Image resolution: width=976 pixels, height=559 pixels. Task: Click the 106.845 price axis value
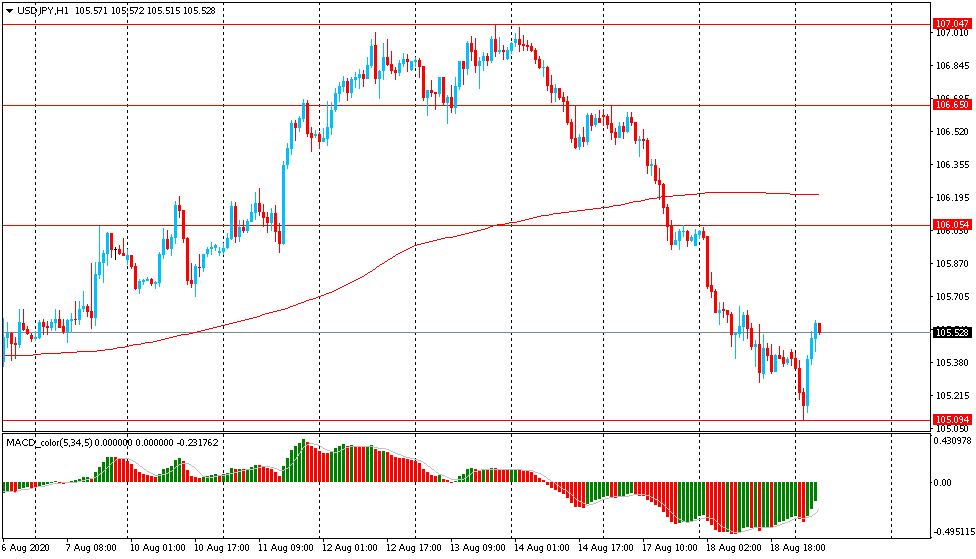[952, 66]
